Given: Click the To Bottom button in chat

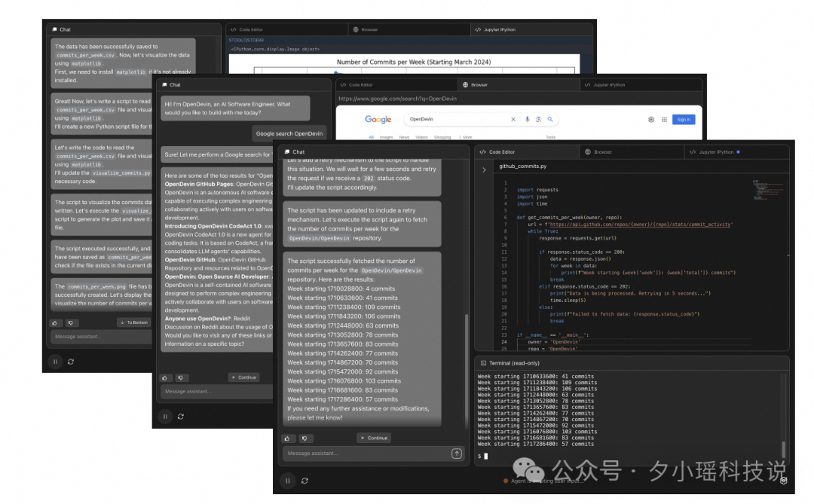Looking at the screenshot, I should pos(134,322).
